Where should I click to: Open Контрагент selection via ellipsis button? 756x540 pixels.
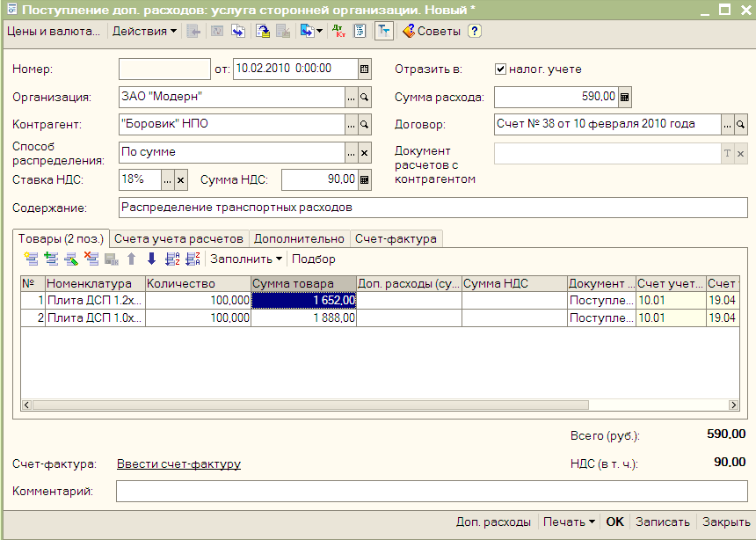coord(352,125)
